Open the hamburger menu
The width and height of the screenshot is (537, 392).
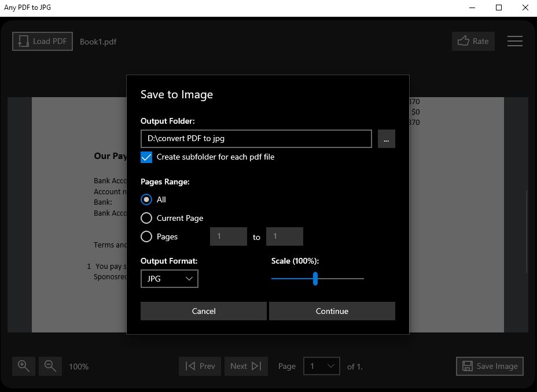pyautogui.click(x=514, y=41)
